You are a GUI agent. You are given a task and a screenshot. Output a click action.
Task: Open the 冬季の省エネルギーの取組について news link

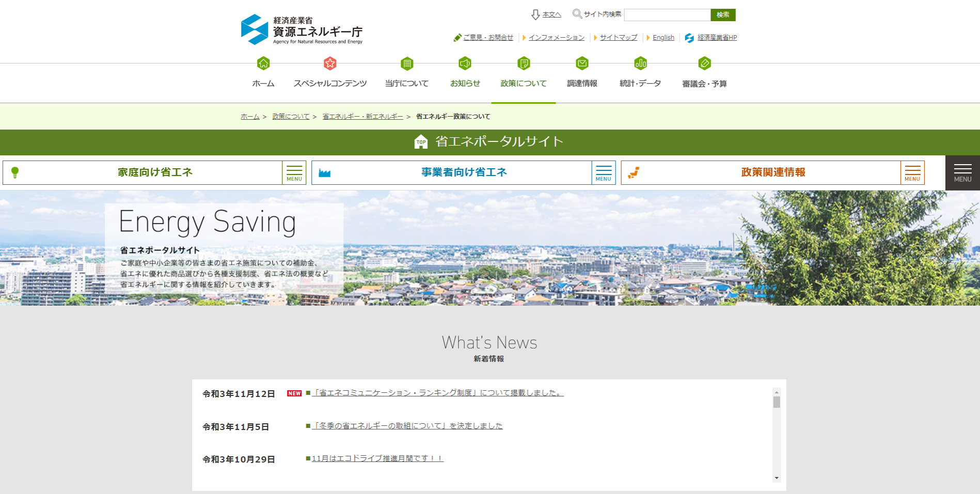tap(407, 426)
